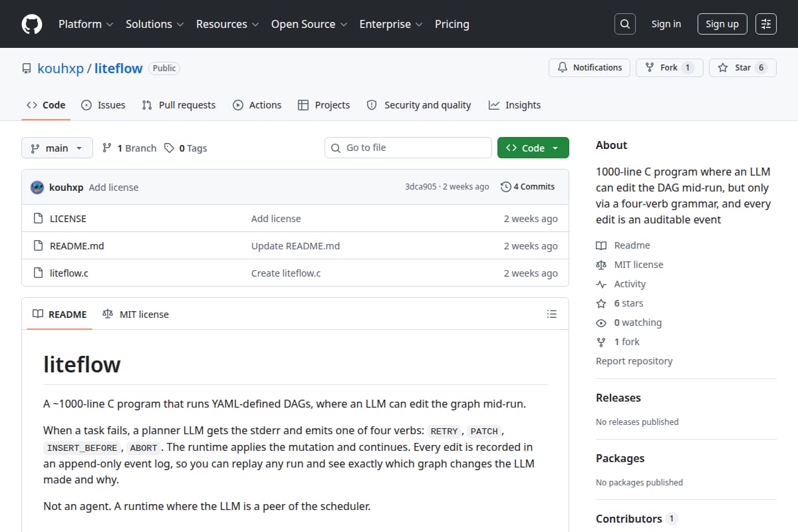The image size is (798, 532).
Task: Open the liteflow repository name link
Action: click(x=118, y=68)
